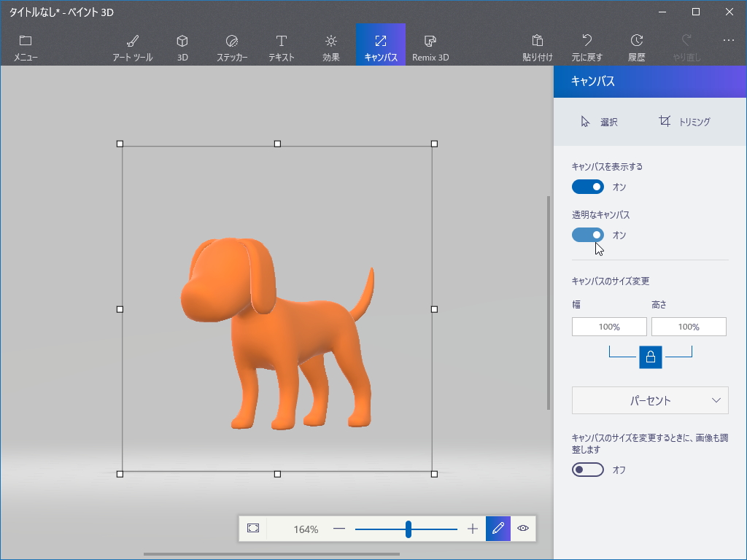Select the 選択 tool in Canvas panel
Image resolution: width=747 pixels, height=560 pixels.
(x=598, y=122)
